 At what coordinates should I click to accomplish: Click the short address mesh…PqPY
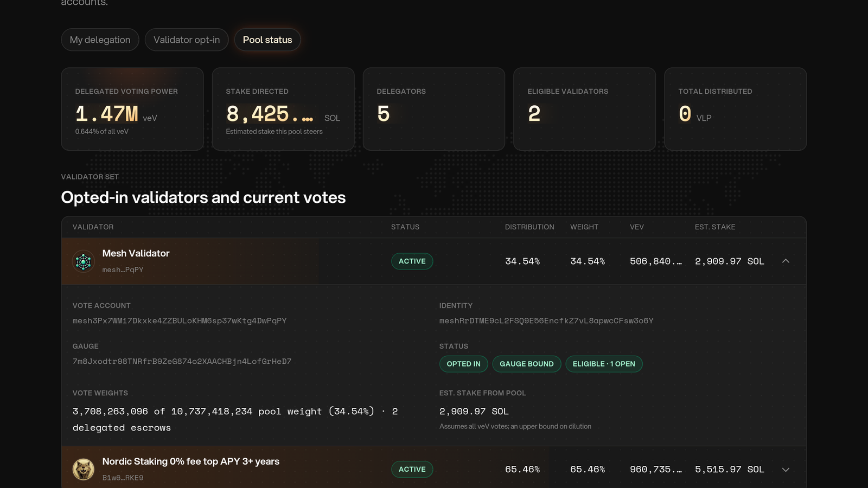[x=123, y=269]
